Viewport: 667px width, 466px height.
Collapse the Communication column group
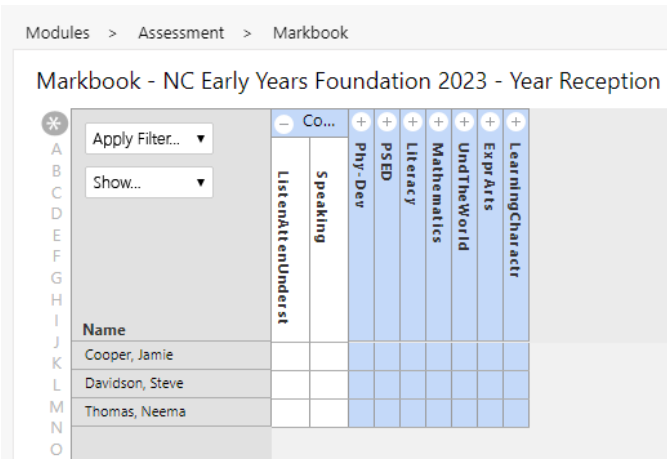pos(285,123)
